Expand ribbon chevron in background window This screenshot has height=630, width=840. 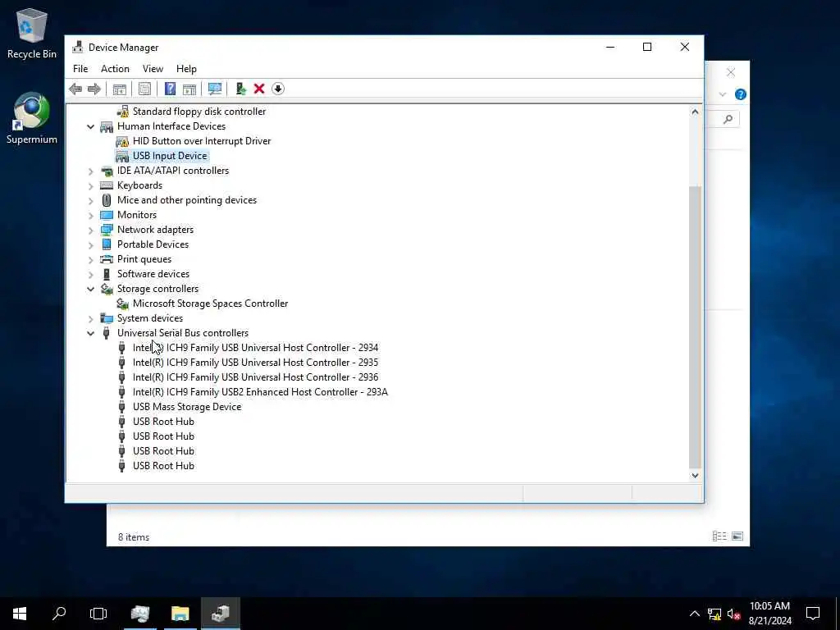pos(722,94)
